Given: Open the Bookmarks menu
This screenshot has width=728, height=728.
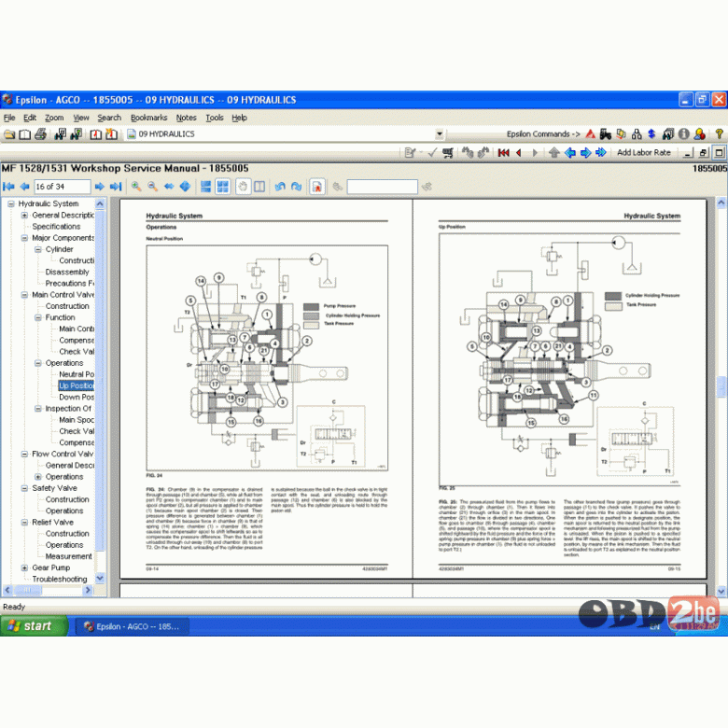Looking at the screenshot, I should [148, 118].
